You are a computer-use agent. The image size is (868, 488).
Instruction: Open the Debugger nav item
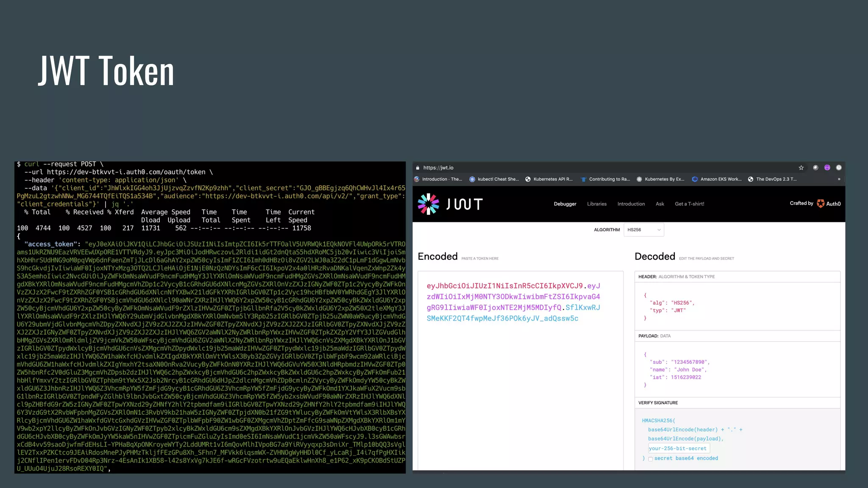[x=565, y=204]
